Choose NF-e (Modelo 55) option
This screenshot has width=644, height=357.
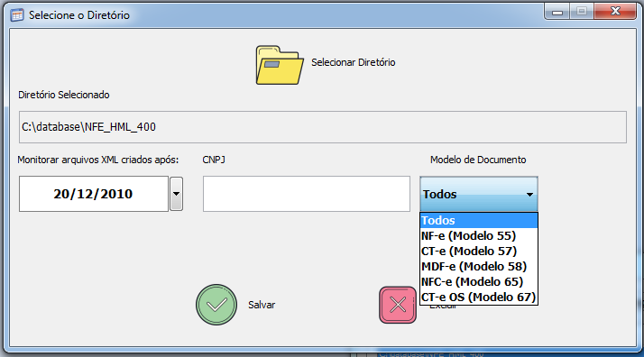point(478,235)
